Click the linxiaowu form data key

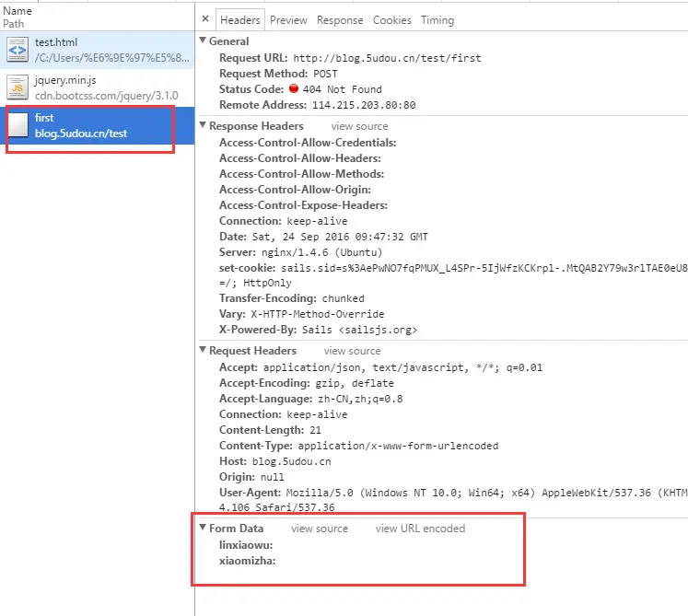point(246,545)
